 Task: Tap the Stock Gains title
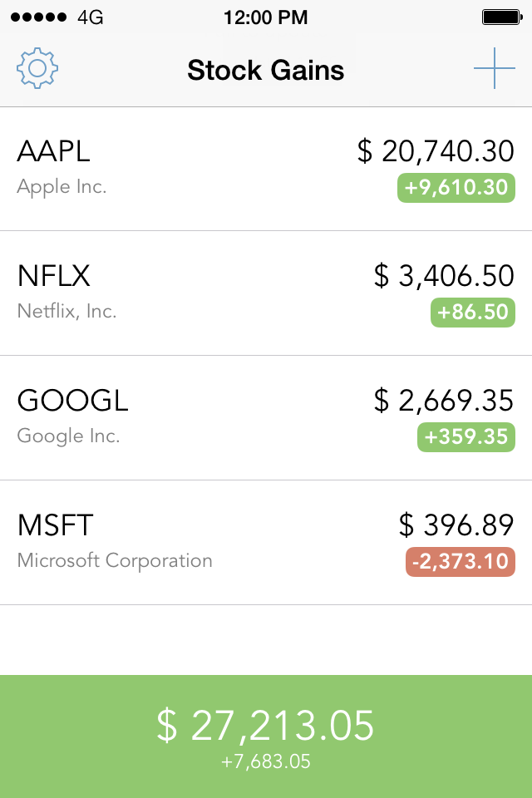pos(266,70)
